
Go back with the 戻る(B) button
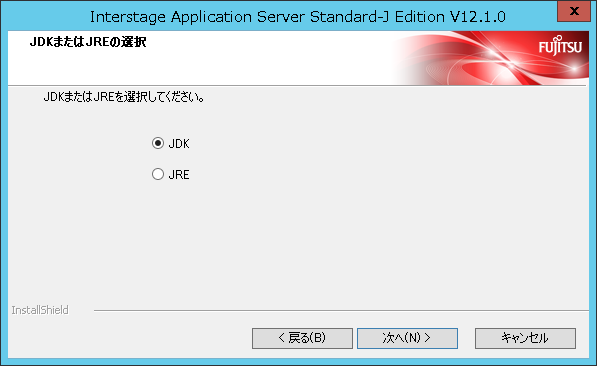coord(302,338)
